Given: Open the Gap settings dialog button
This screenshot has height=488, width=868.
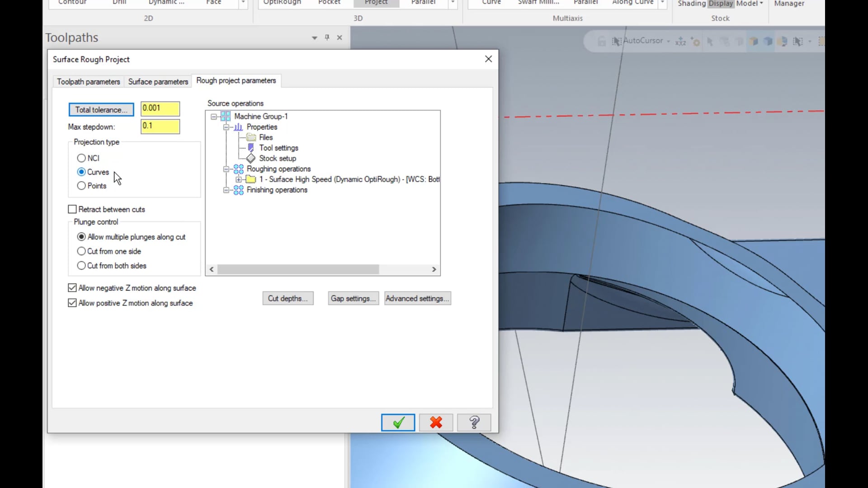Looking at the screenshot, I should (x=352, y=298).
